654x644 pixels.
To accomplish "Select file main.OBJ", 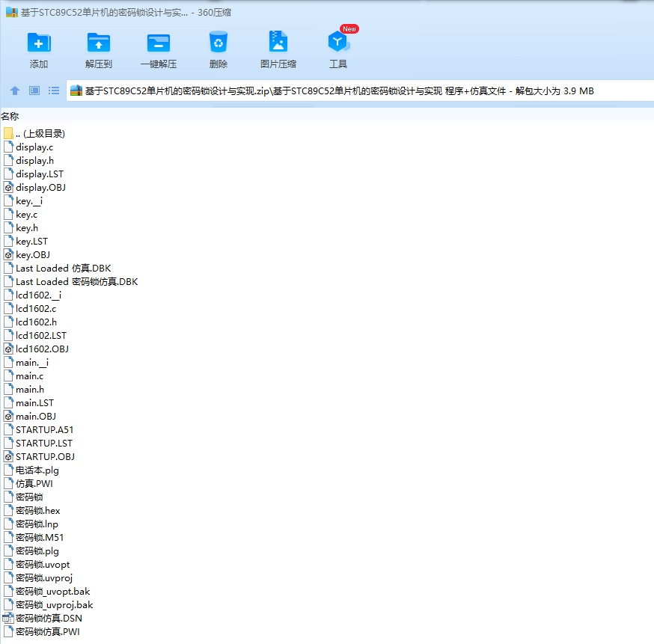I will [x=36, y=417].
